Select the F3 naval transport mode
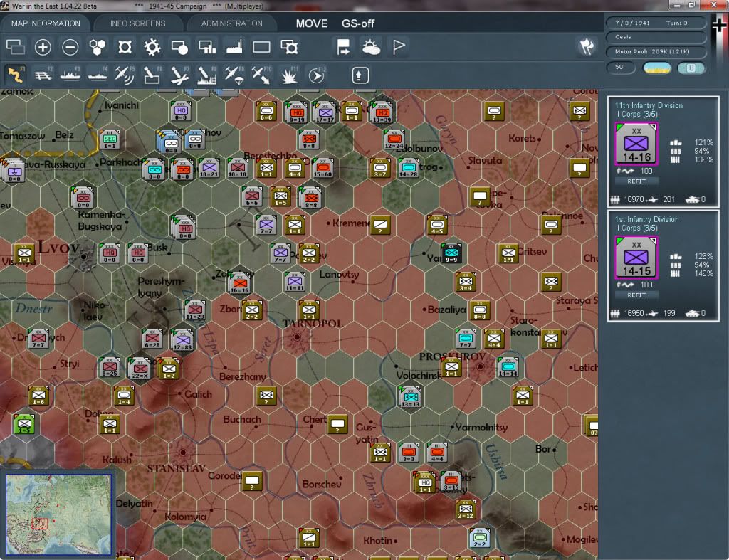 [70, 75]
